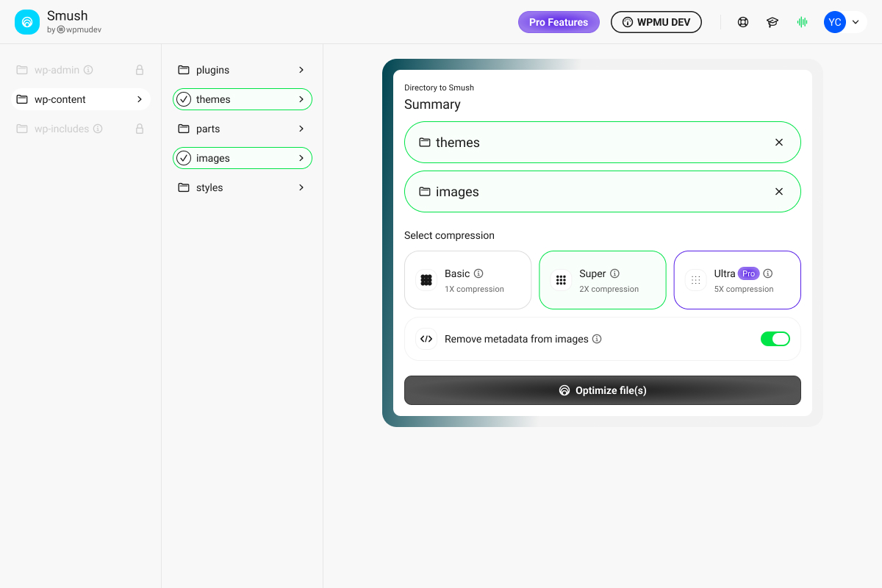Show info about Super compression
882x588 pixels.
pyautogui.click(x=615, y=273)
